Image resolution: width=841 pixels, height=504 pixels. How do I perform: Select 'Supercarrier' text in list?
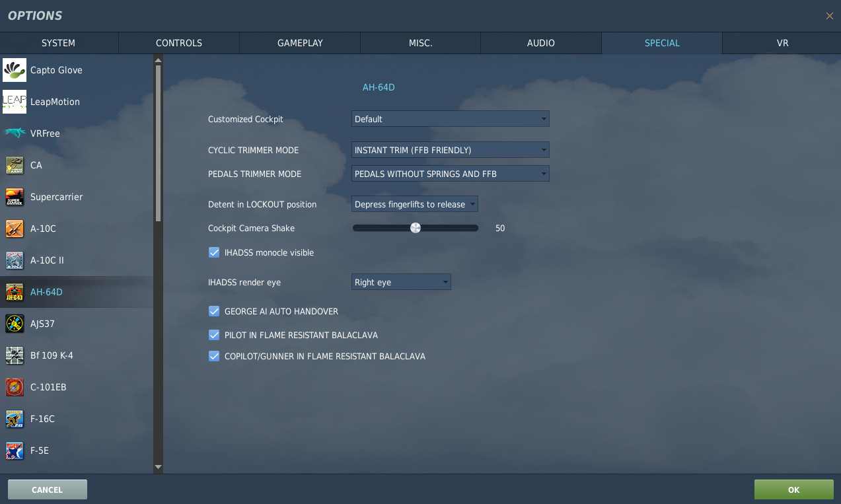click(57, 197)
